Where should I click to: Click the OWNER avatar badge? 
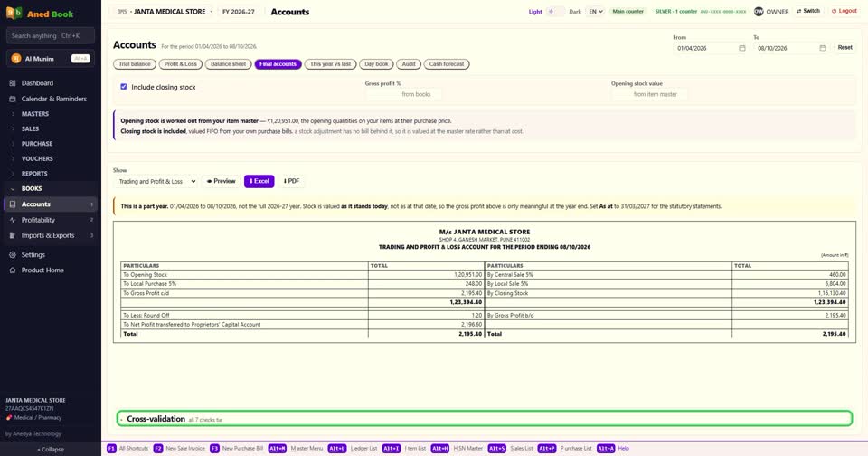point(759,11)
